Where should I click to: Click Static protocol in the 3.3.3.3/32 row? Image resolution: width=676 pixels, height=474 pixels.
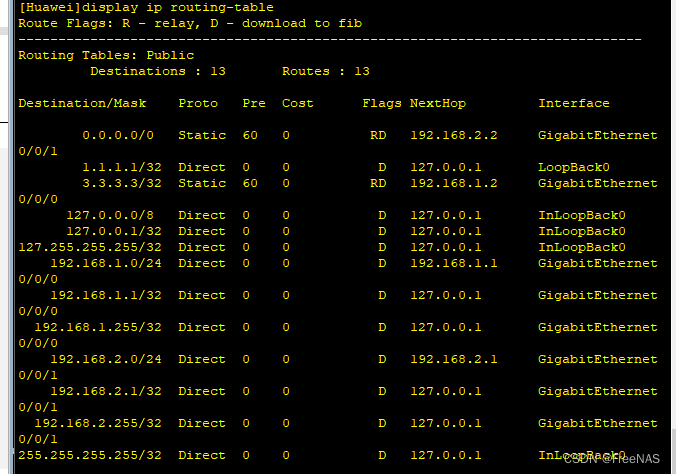(x=202, y=183)
